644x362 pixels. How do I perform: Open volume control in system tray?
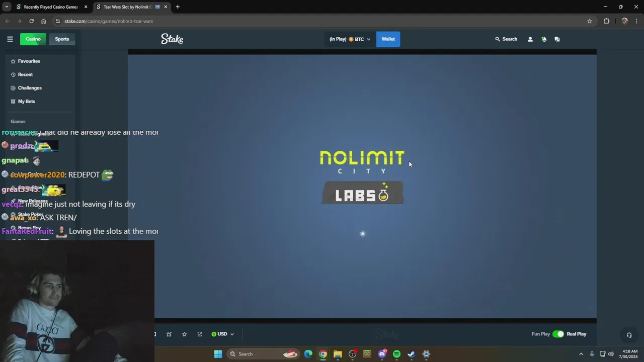[611, 354]
